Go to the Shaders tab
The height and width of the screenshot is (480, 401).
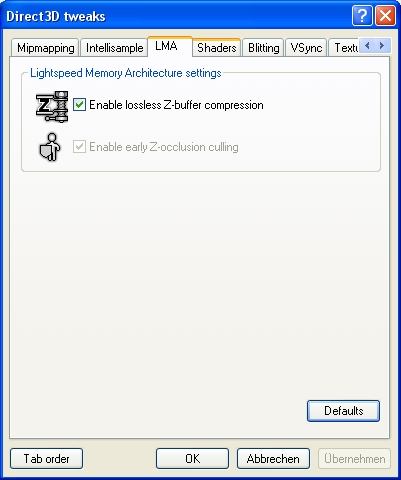point(217,48)
